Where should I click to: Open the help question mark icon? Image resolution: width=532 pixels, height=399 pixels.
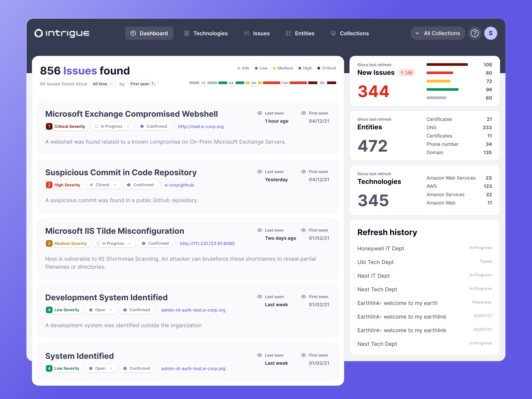tap(474, 33)
